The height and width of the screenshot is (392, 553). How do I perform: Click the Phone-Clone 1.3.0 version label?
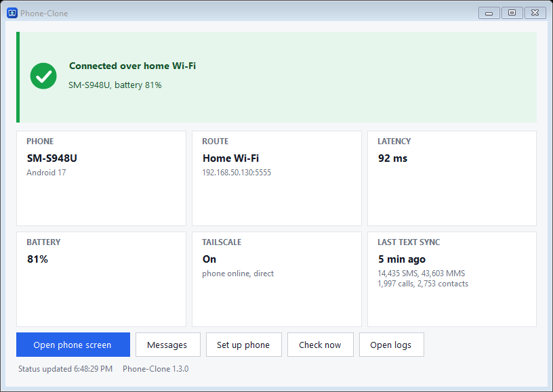tap(156, 369)
